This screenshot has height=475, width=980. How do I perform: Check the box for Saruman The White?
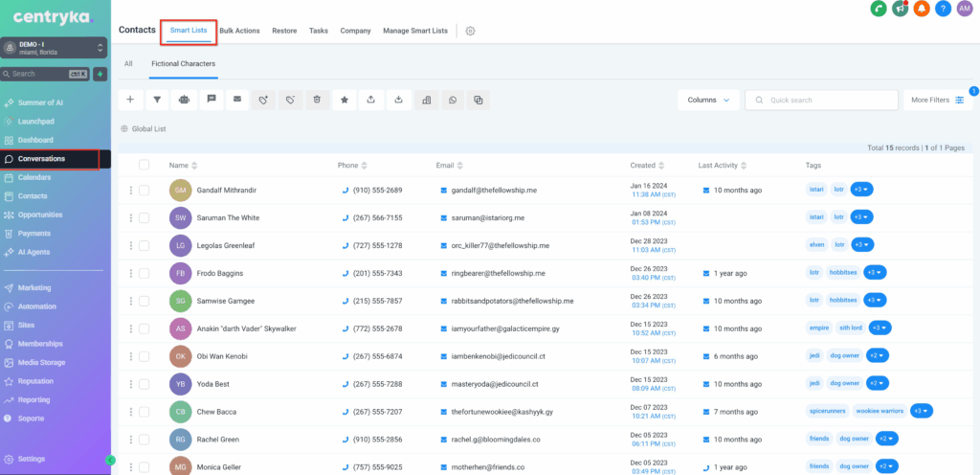coord(145,218)
